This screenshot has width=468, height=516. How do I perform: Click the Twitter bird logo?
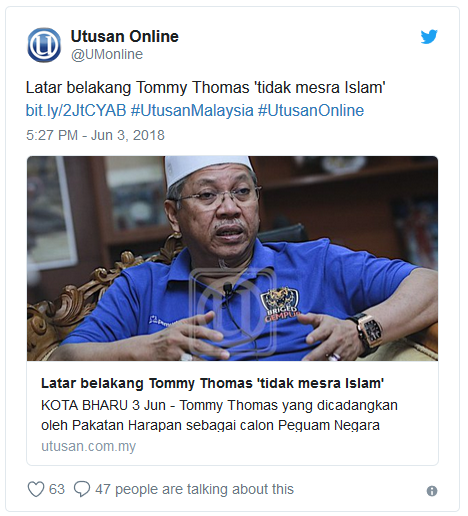429,37
